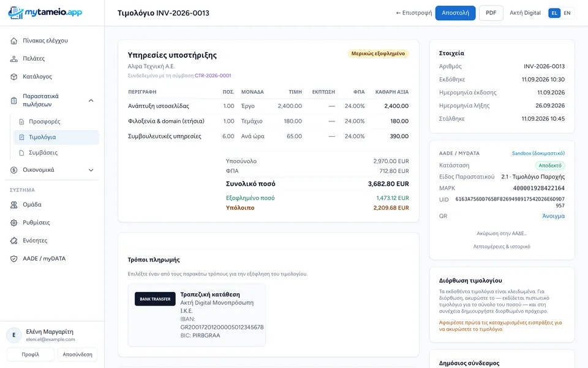Image resolution: width=588 pixels, height=368 pixels.
Task: Click the Υπόλοιπο amount 2,209.68 EUR
Action: pyautogui.click(x=391, y=208)
